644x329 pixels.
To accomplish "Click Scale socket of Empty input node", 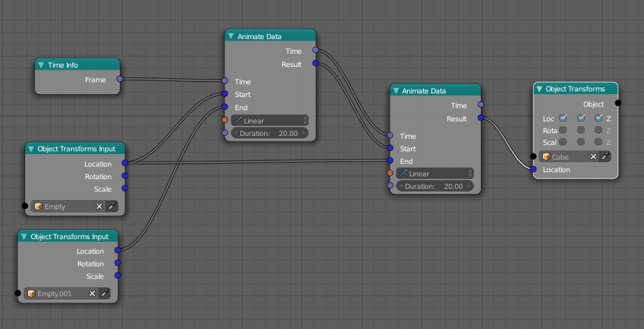I will pyautogui.click(x=125, y=188).
